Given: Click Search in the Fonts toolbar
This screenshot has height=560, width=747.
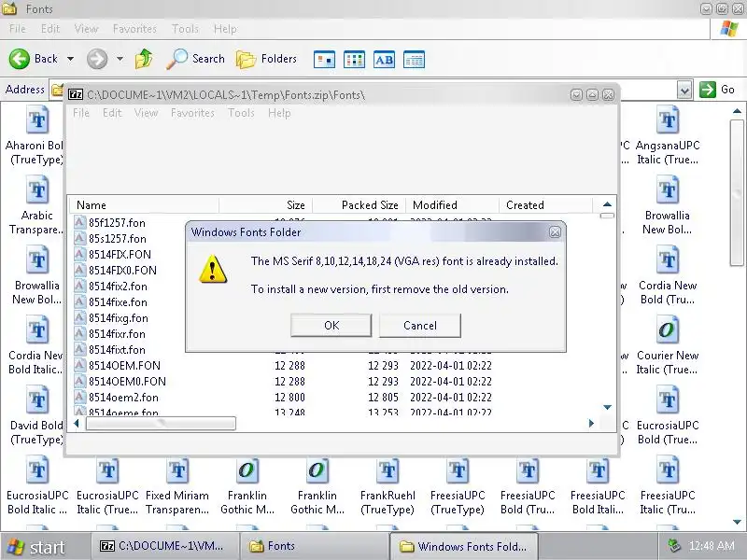Looking at the screenshot, I should (196, 59).
